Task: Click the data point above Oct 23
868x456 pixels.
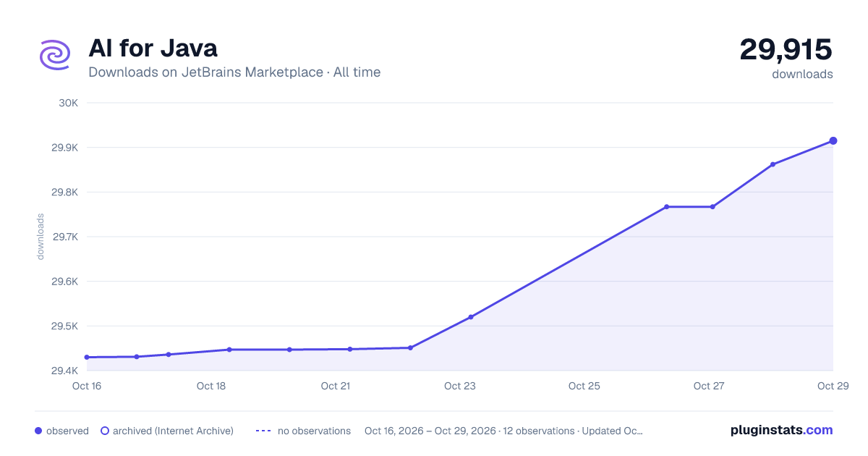Action: pos(471,317)
